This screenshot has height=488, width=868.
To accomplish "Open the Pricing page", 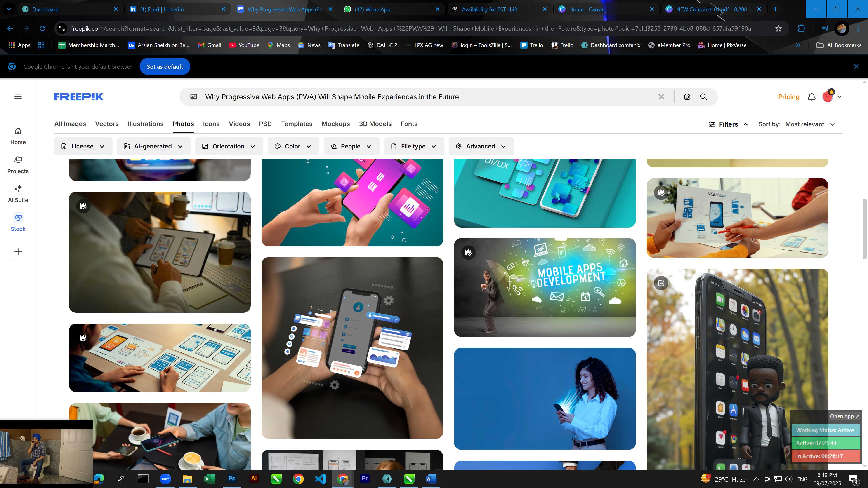I will click(x=788, y=97).
